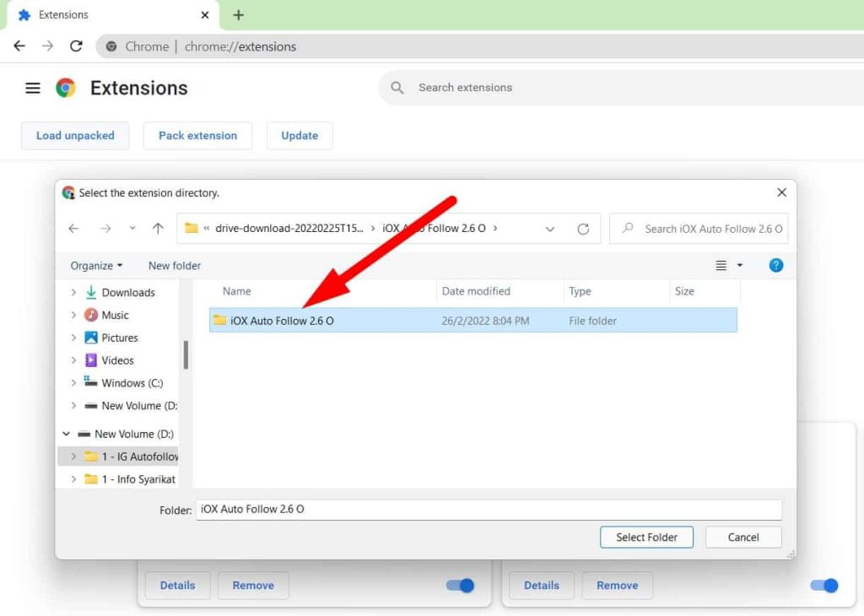864x616 pixels.
Task: Select the 1 - IG Autofollow folder
Action: tap(131, 457)
